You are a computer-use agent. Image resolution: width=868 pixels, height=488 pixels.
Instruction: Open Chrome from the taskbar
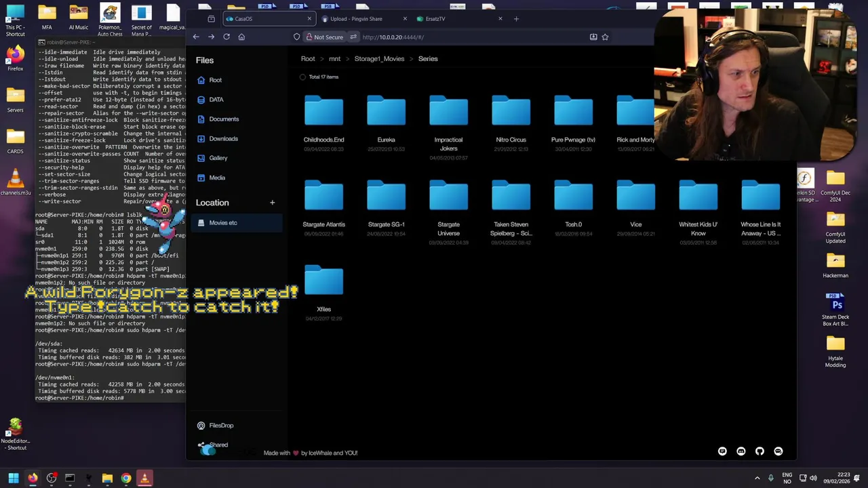point(125,479)
